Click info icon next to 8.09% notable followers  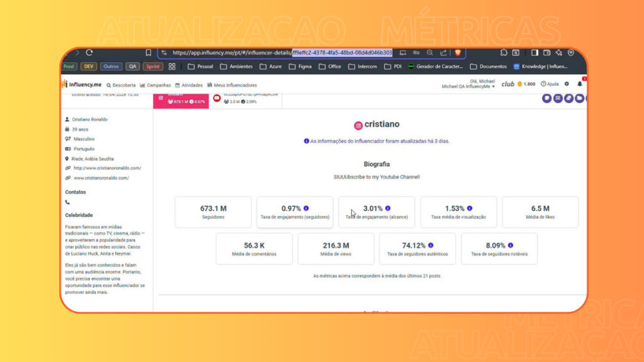(x=511, y=245)
